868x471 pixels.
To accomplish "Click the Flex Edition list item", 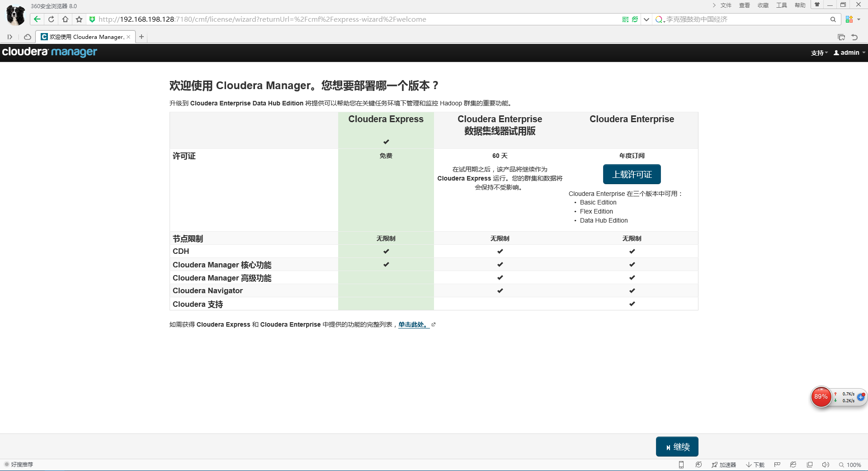I will click(x=596, y=211).
